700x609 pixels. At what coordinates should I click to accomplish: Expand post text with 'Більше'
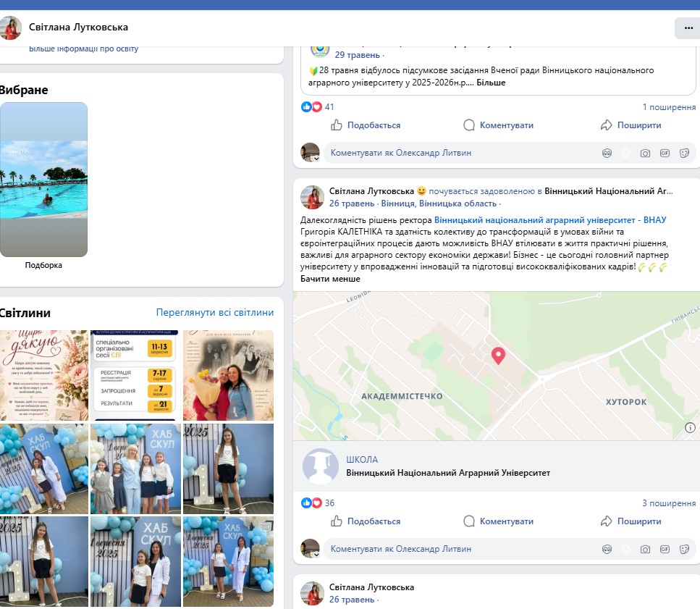[491, 83]
